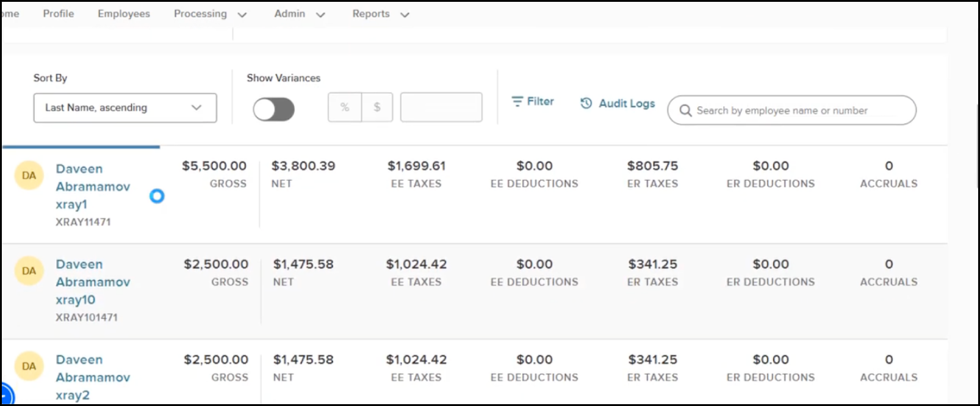Click xray2 row $1,475.58 net
This screenshot has width=980, height=406.
303,360
